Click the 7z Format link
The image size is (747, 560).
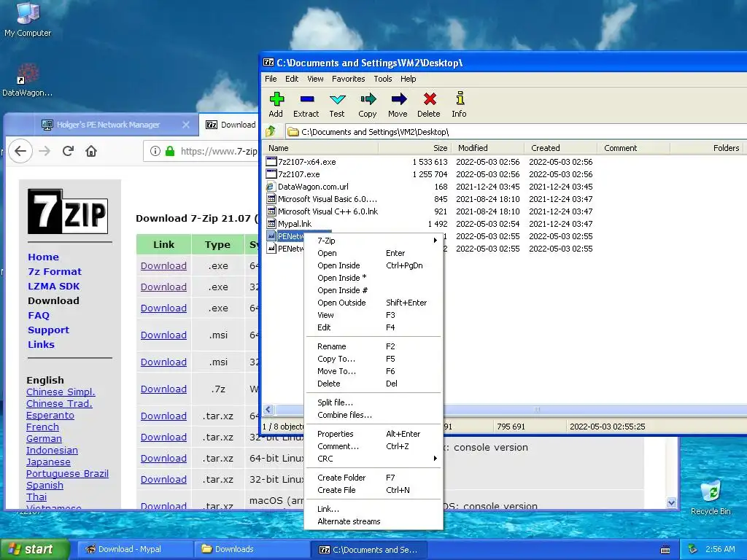tap(55, 271)
